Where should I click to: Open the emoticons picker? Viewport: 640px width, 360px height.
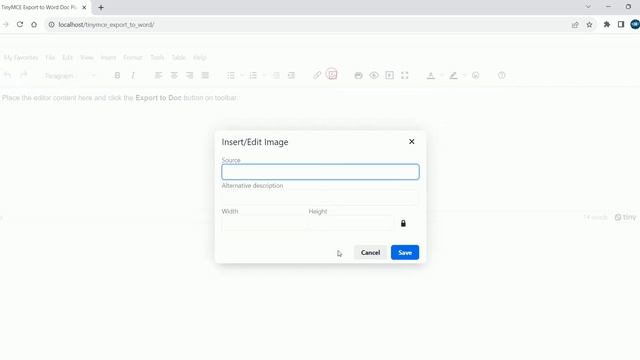476,76
